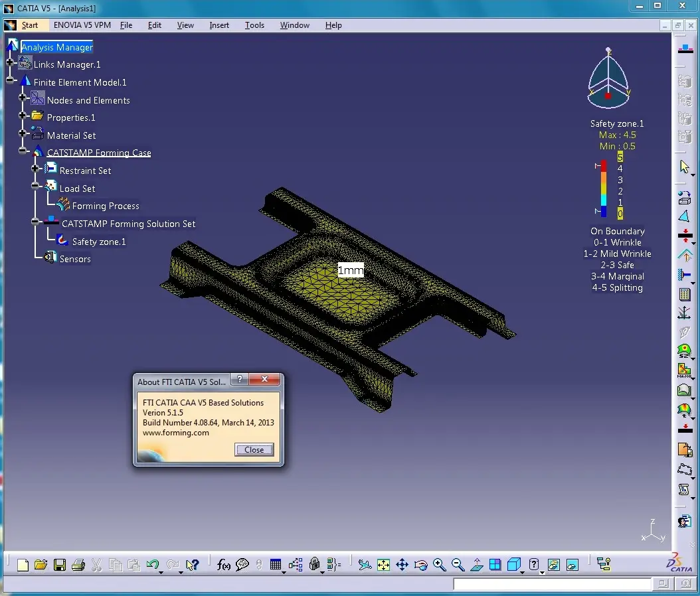700x596 pixels.
Task: Click the Major strain plot icon
Action: point(684,370)
